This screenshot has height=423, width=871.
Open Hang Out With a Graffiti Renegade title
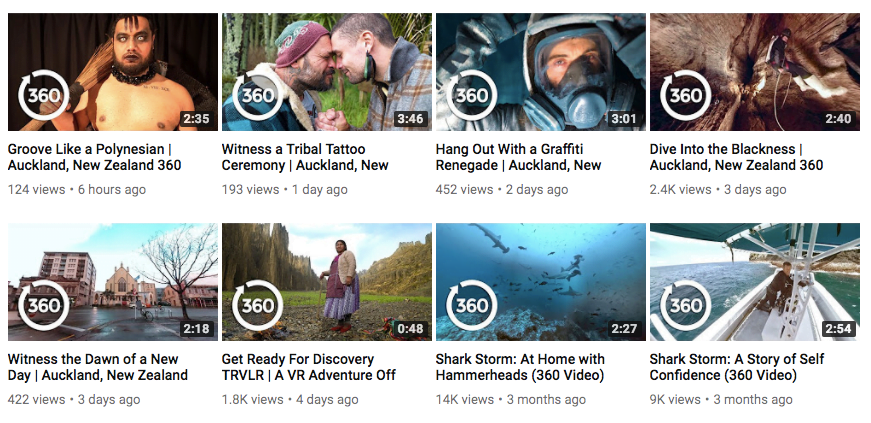coord(518,157)
